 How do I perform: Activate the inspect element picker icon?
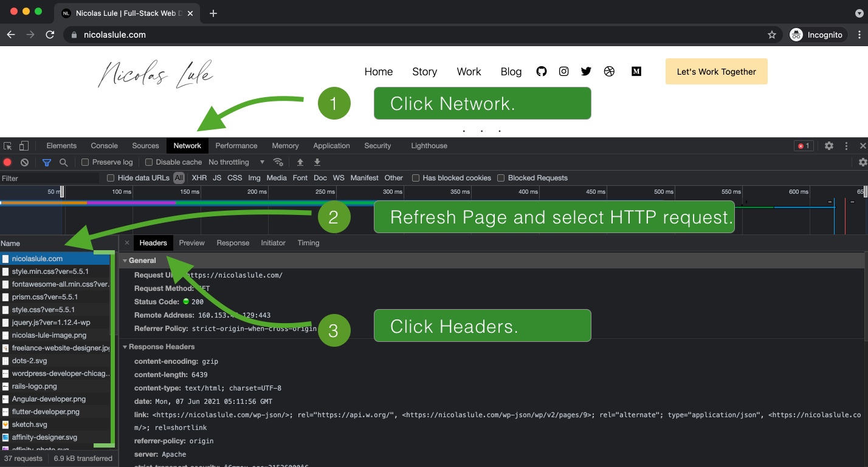click(8, 146)
